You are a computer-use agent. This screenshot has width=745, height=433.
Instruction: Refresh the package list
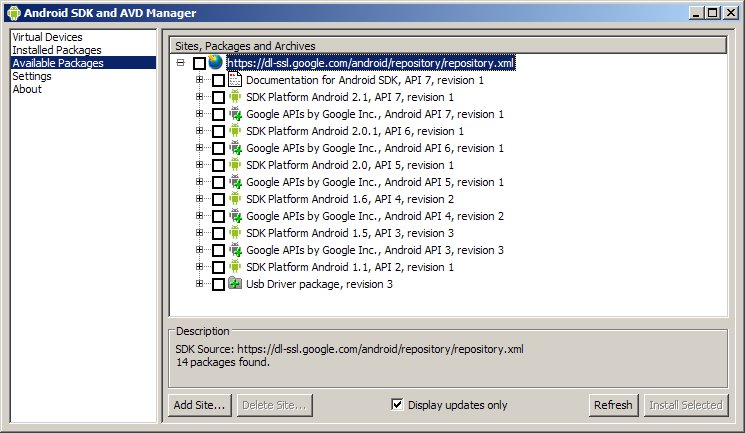613,405
